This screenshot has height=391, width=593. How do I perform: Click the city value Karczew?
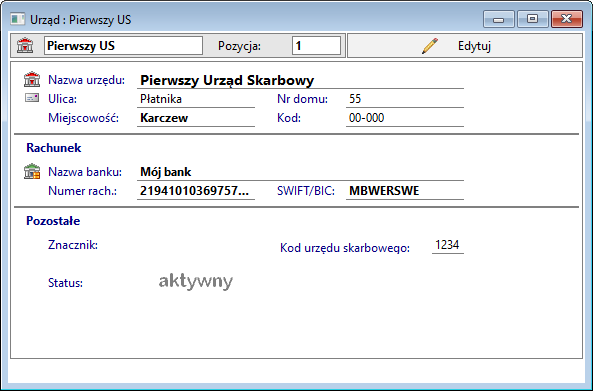164,118
